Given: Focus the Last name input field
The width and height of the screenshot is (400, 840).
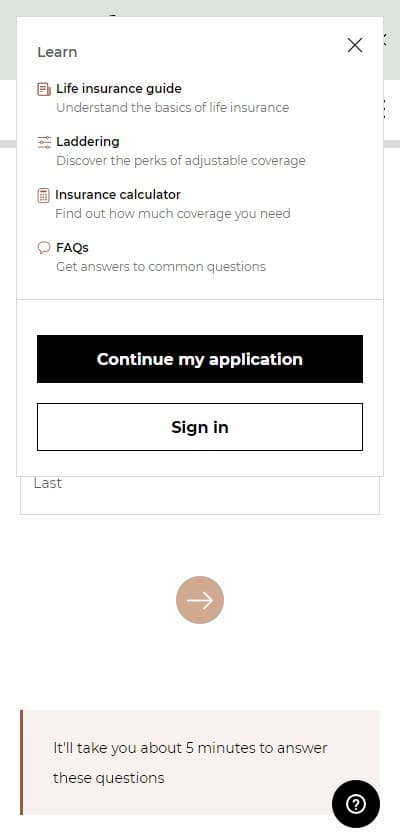Looking at the screenshot, I should click(x=200, y=493).
